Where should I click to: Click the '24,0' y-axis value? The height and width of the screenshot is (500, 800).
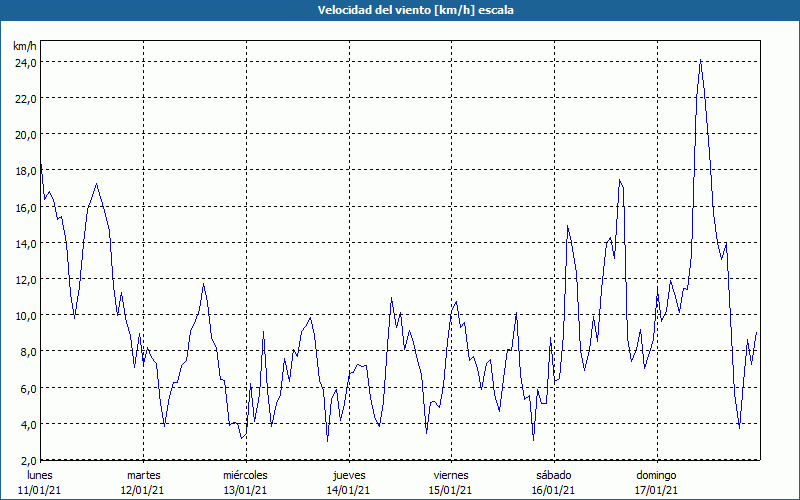[26, 63]
